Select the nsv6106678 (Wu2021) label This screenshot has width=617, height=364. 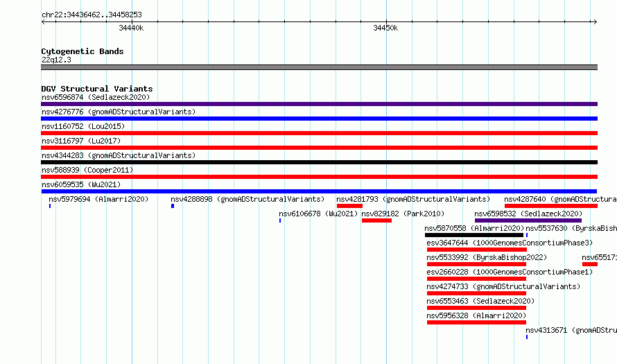[x=318, y=214]
